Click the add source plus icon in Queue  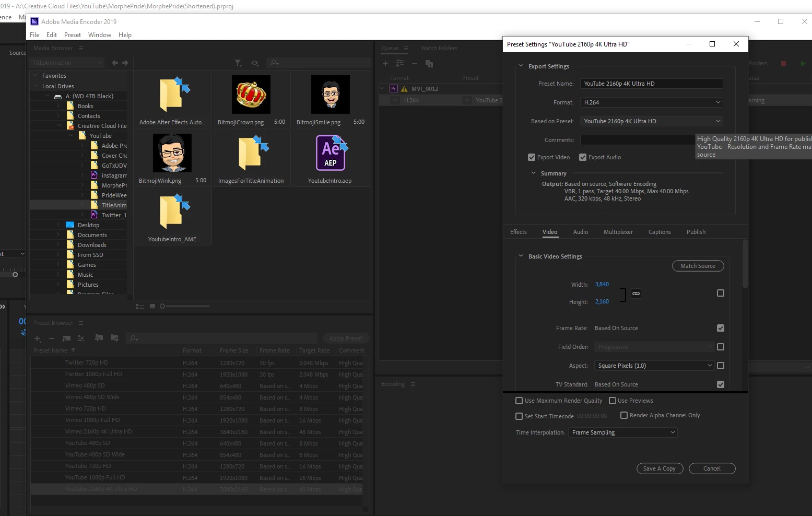[385, 64]
